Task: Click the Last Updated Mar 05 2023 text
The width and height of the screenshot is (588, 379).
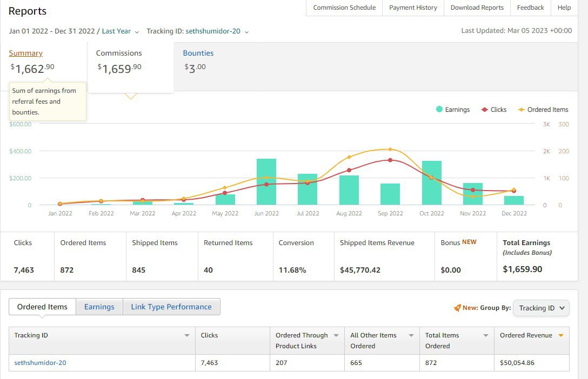Action: (x=516, y=31)
